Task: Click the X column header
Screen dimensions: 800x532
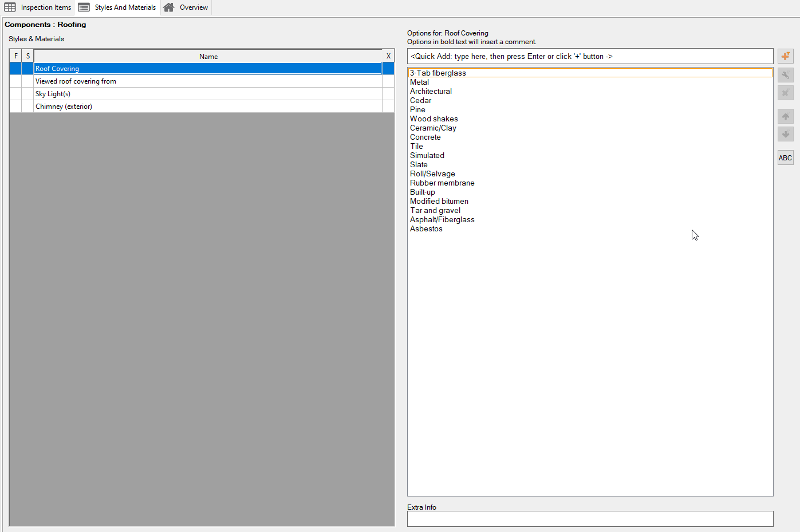Action: pos(388,56)
